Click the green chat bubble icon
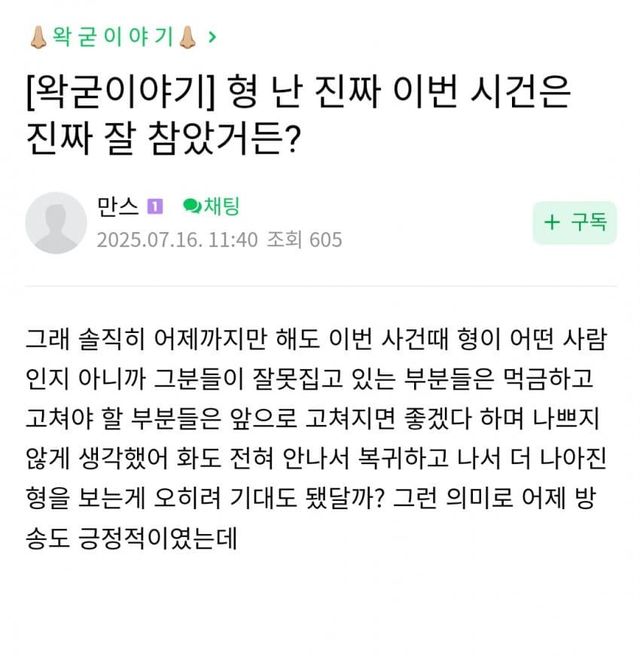640x666 pixels. coord(191,208)
